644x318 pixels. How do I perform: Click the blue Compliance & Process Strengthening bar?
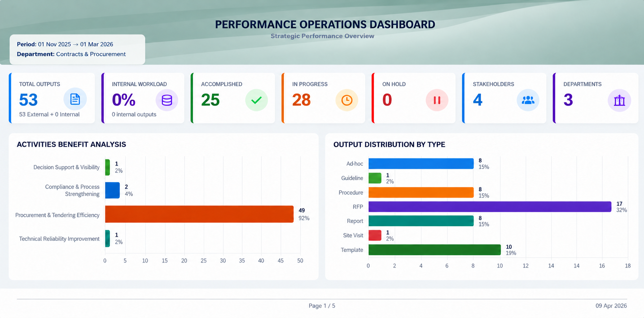112,190
